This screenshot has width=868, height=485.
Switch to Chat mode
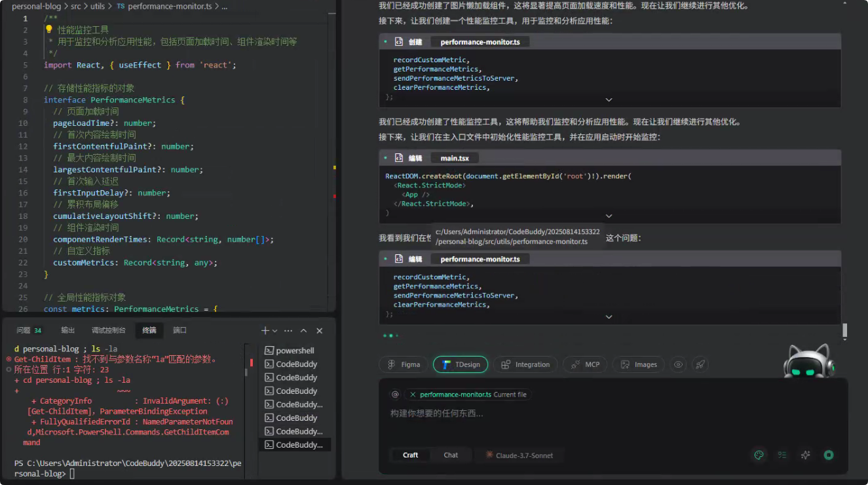[x=451, y=455]
